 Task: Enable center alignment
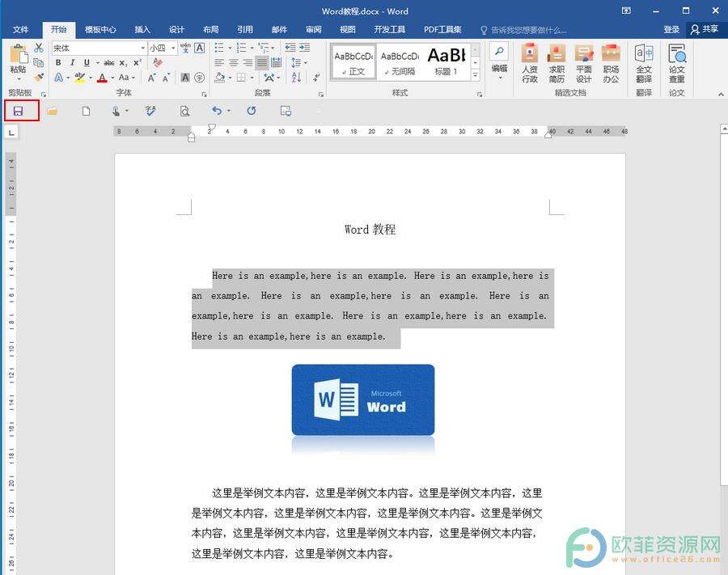point(233,62)
